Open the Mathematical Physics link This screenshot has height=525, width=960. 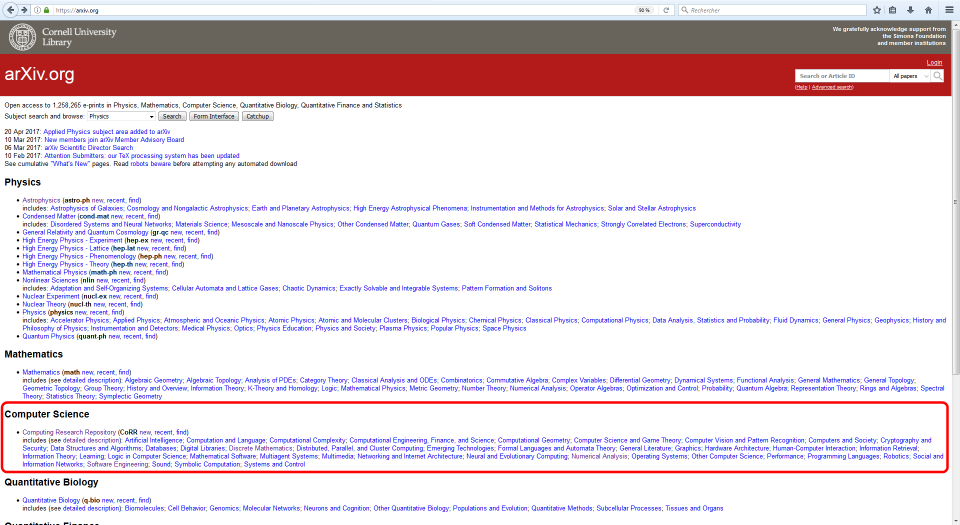[x=54, y=272]
